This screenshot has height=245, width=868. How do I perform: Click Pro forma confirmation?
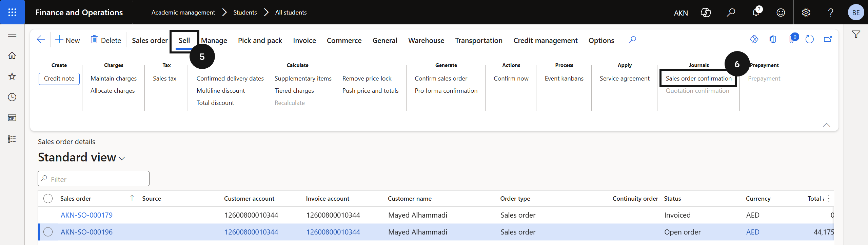pyautogui.click(x=446, y=91)
